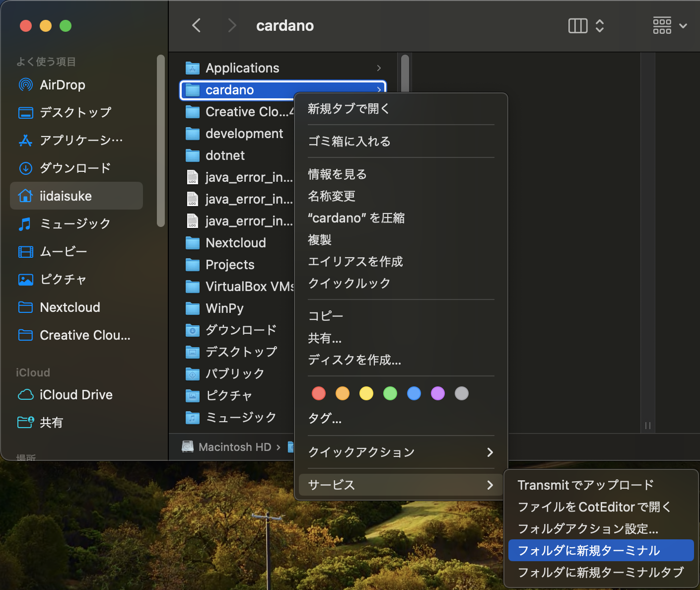Click the WinPy folder icon
The height and width of the screenshot is (590, 700).
[x=193, y=308]
